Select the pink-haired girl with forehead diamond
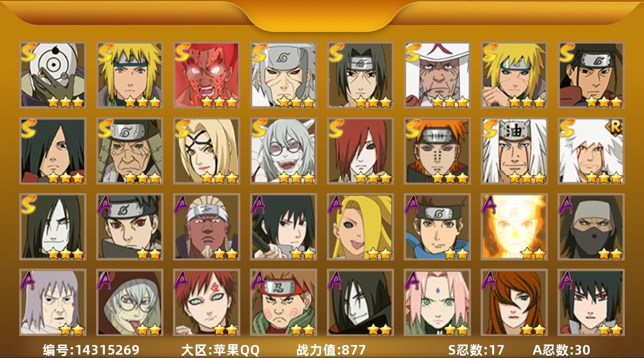The image size is (644, 358). 437,303
